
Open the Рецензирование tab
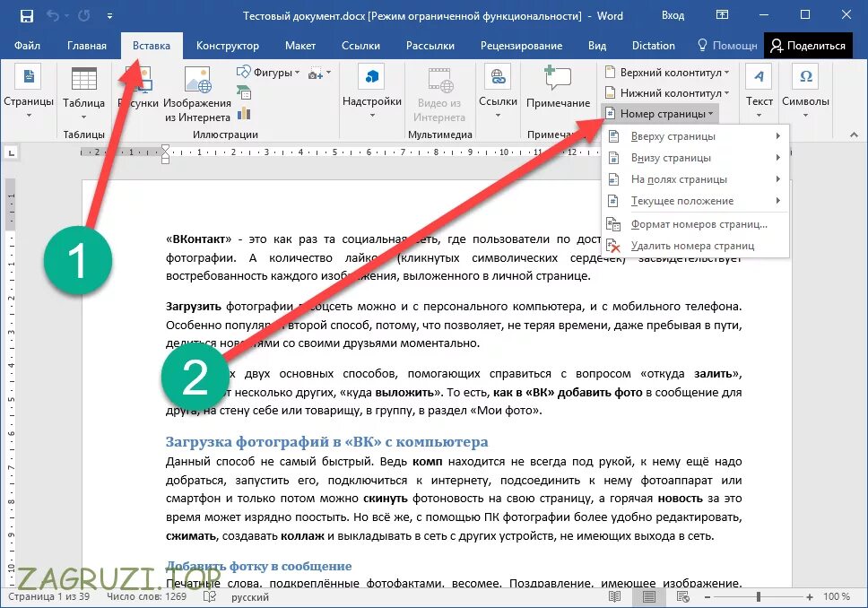click(522, 46)
